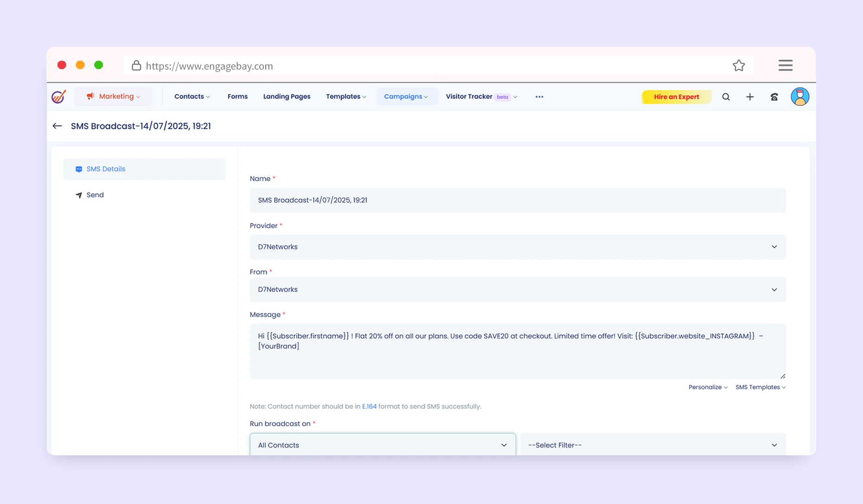Viewport: 863px width, 504px height.
Task: Open the Campaigns navigation menu
Action: [x=406, y=96]
